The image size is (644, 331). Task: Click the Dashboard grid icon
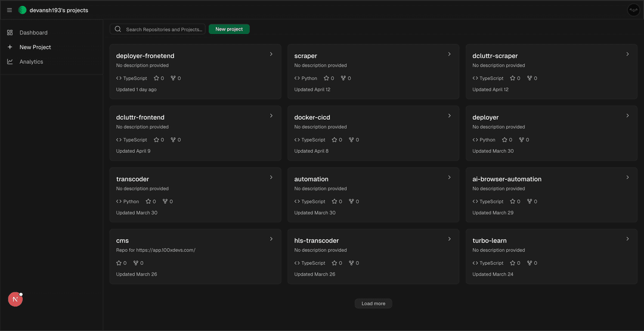point(10,32)
